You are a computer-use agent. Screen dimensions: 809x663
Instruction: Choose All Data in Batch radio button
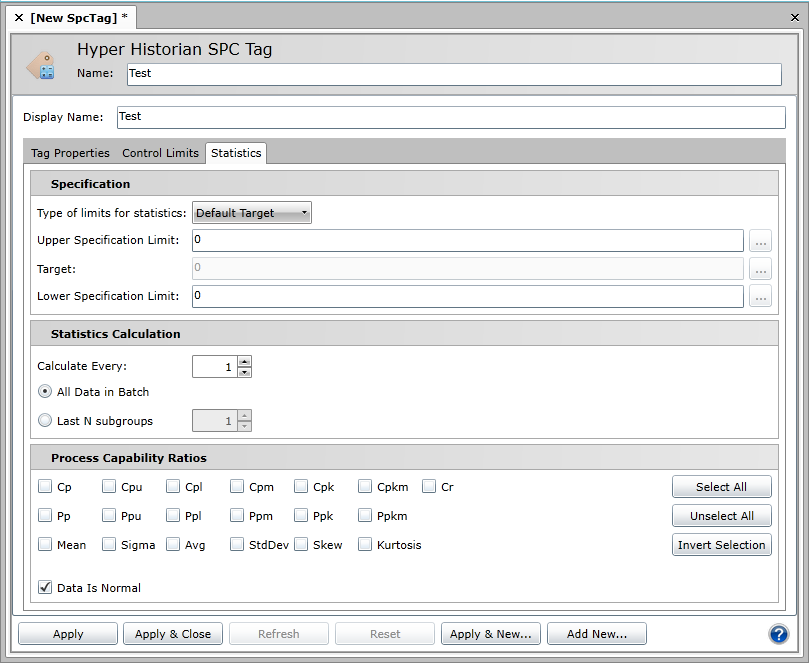pos(45,391)
